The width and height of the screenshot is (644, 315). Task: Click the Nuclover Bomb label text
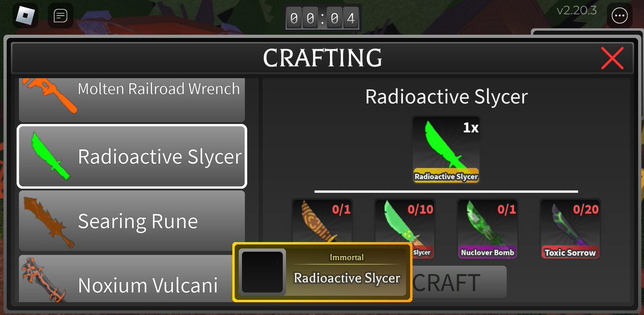[487, 252]
